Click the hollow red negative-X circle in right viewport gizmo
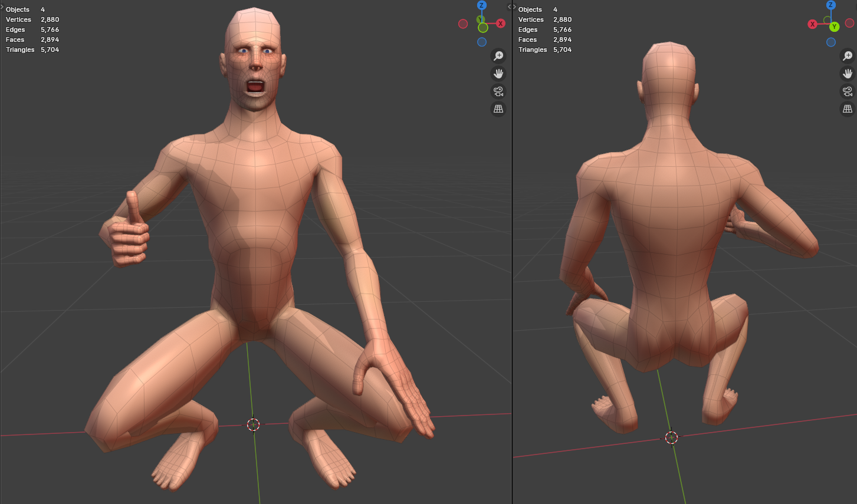Screen dimensions: 857x504 (849, 23)
